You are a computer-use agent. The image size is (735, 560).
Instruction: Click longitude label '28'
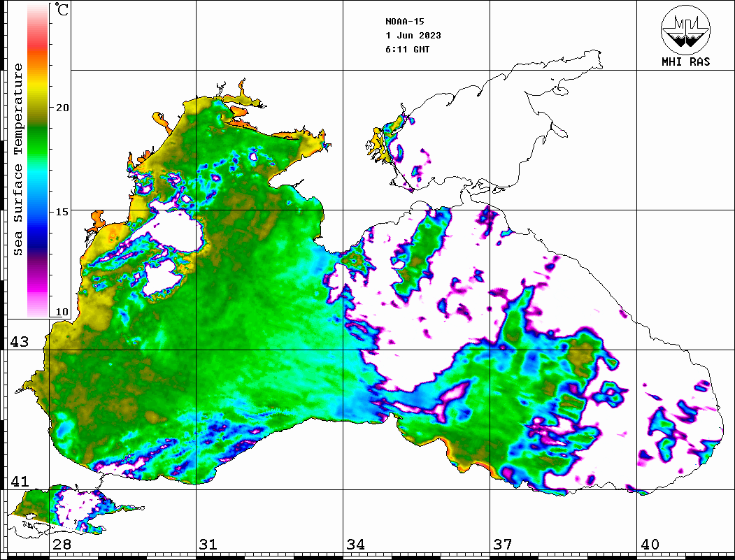pyautogui.click(x=62, y=545)
